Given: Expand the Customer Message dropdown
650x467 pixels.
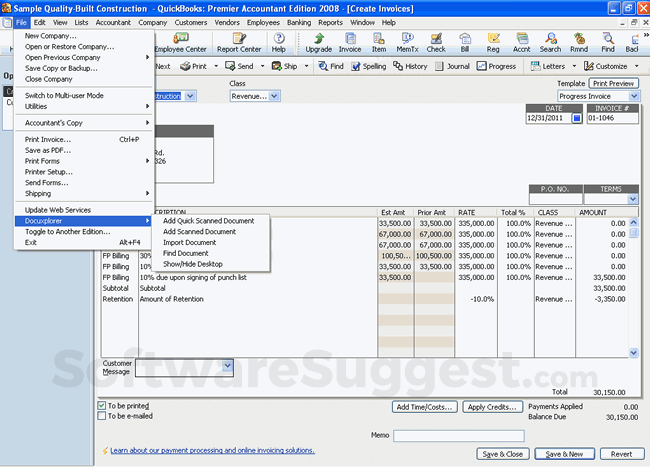Looking at the screenshot, I should pyautogui.click(x=227, y=366).
